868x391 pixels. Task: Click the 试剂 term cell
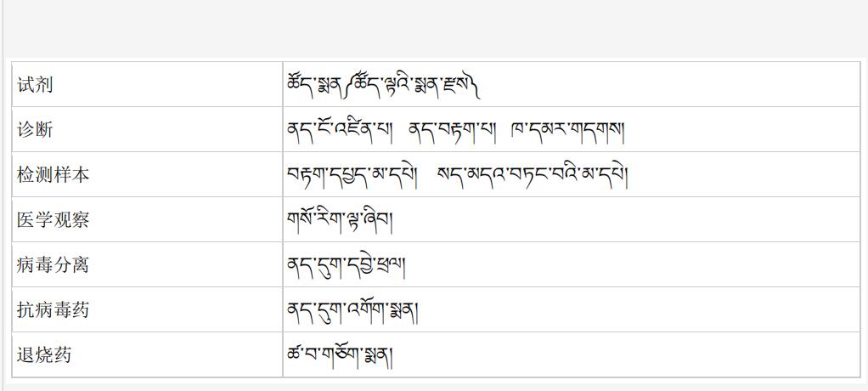147,84
